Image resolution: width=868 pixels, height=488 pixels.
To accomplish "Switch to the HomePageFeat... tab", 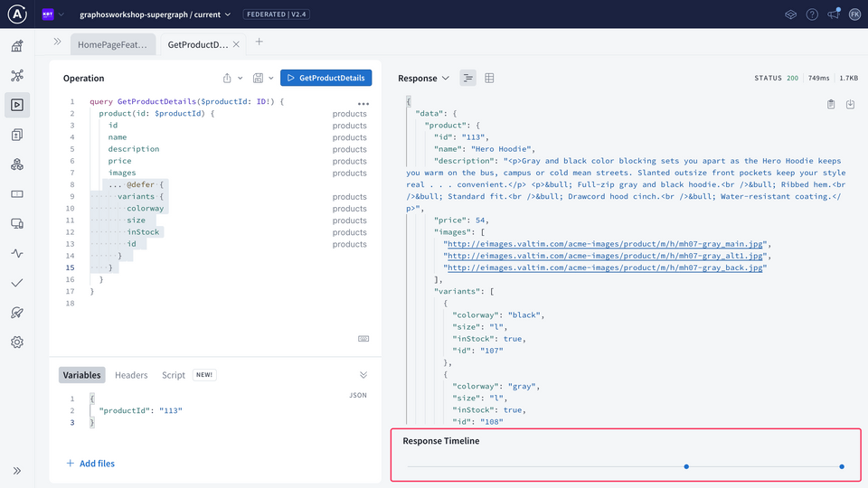I will (x=112, y=44).
